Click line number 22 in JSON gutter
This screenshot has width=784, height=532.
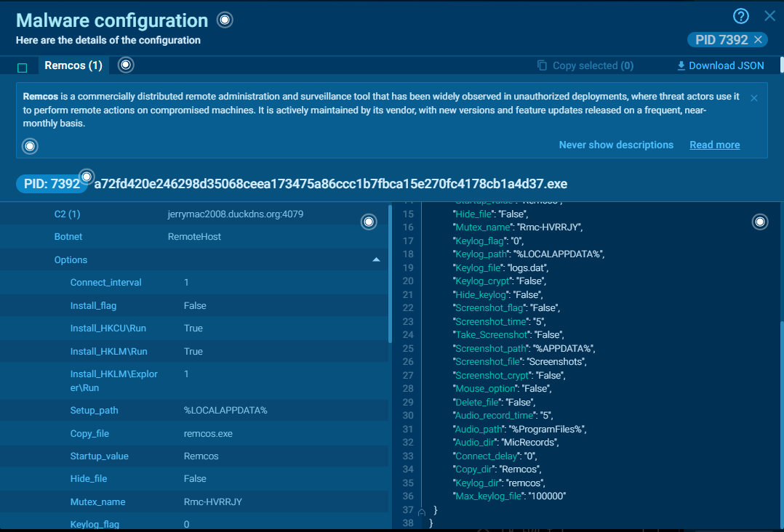[x=408, y=308]
